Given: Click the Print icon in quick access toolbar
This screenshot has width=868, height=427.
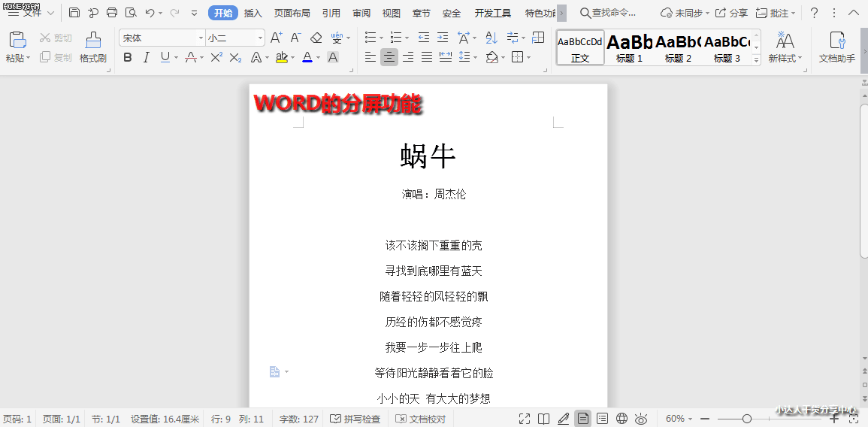Looking at the screenshot, I should point(112,13).
